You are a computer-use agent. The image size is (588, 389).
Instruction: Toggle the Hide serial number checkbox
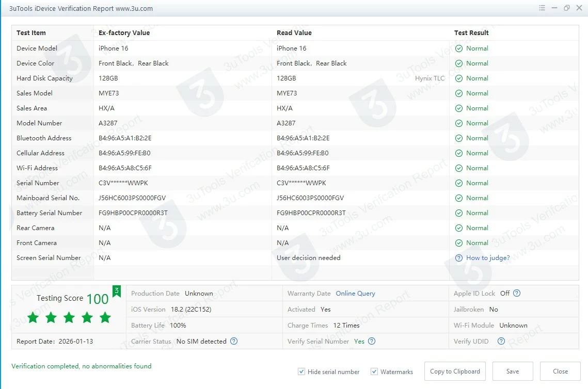click(301, 371)
